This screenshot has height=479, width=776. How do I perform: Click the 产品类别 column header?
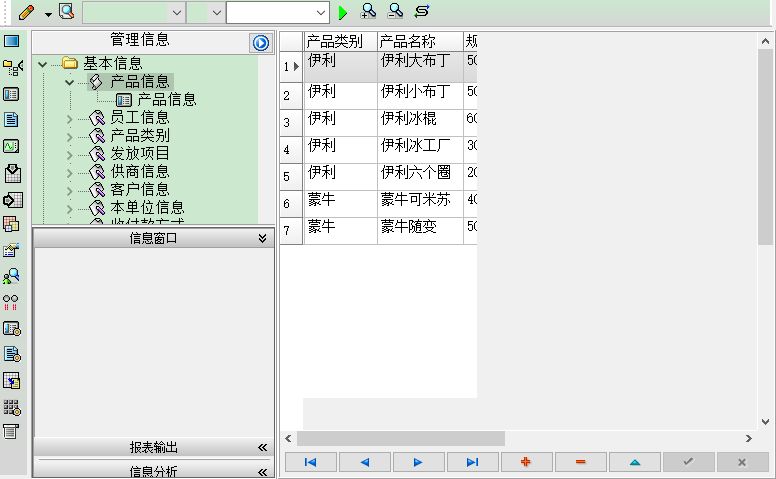click(340, 41)
